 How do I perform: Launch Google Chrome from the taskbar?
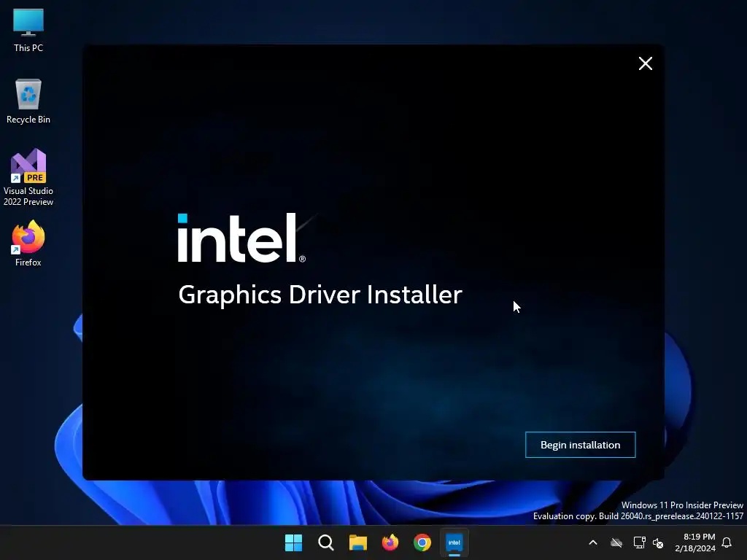click(x=422, y=542)
